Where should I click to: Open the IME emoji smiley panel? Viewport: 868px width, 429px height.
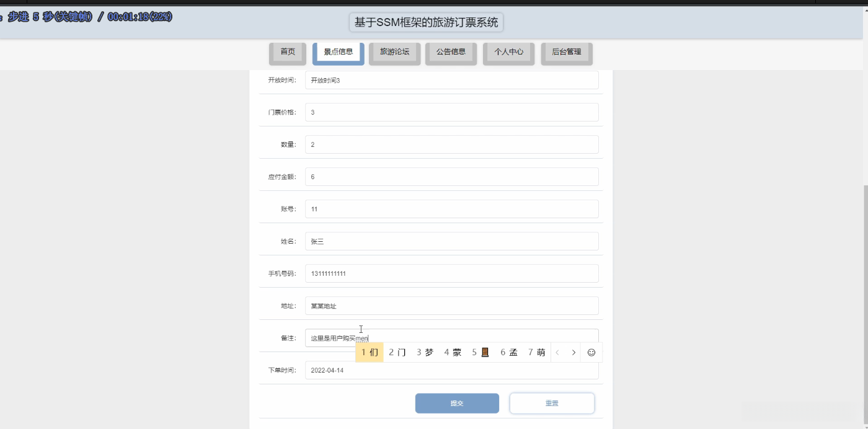591,352
